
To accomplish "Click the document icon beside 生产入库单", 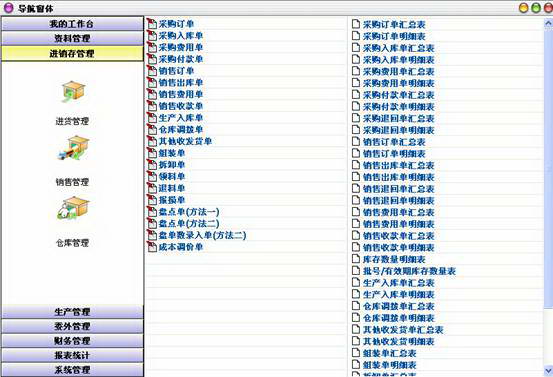I will click(x=152, y=118).
